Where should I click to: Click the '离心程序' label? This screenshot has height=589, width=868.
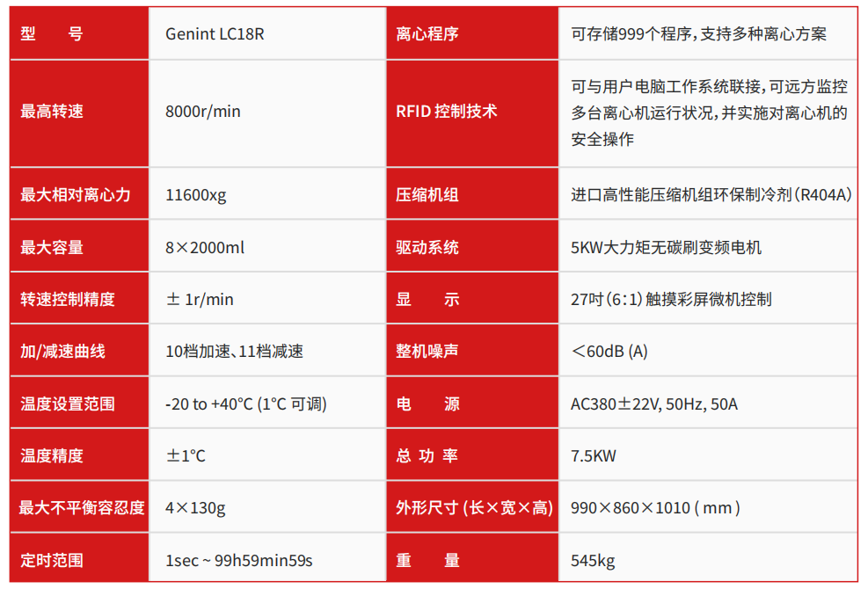(427, 33)
